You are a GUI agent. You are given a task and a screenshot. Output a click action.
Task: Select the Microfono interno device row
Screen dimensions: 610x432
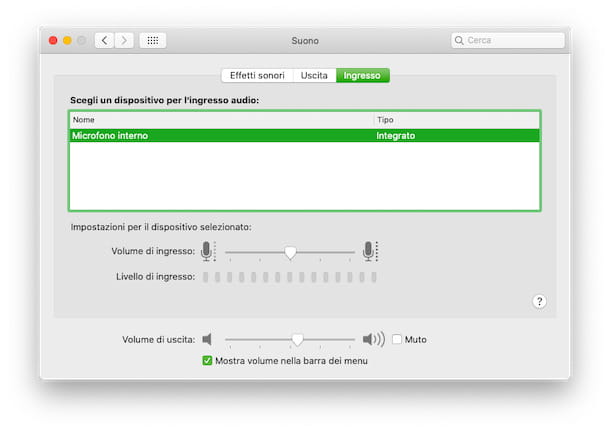pyautogui.click(x=305, y=135)
